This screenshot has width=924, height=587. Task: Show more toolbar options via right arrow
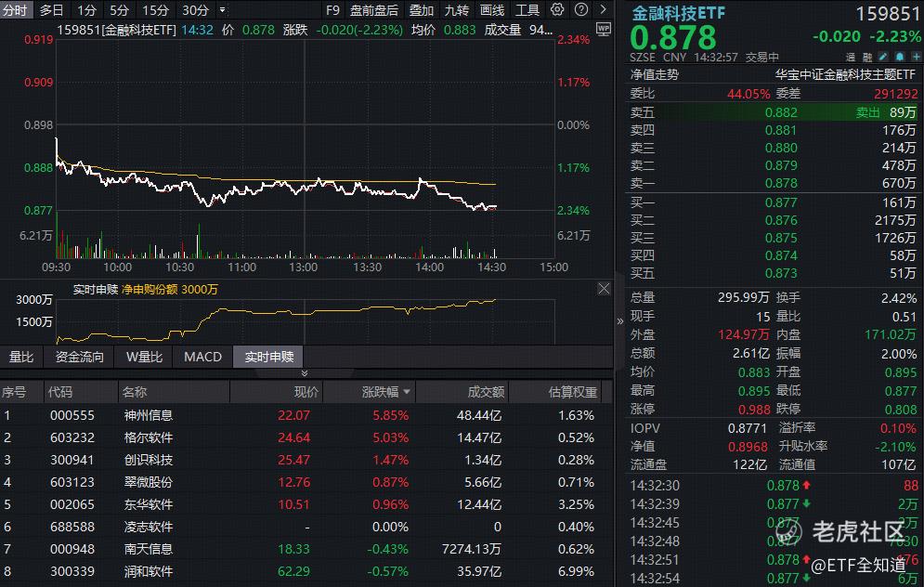(603, 9)
